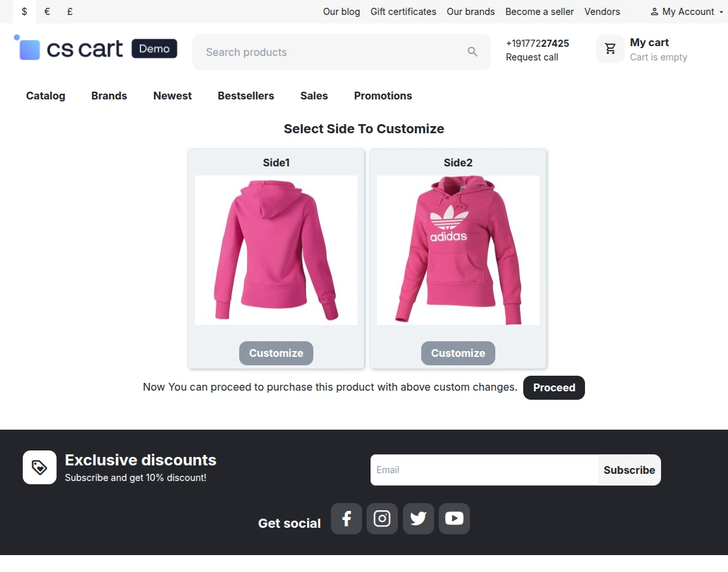Click the search magnifier icon
728x572 pixels.
pos(472,52)
